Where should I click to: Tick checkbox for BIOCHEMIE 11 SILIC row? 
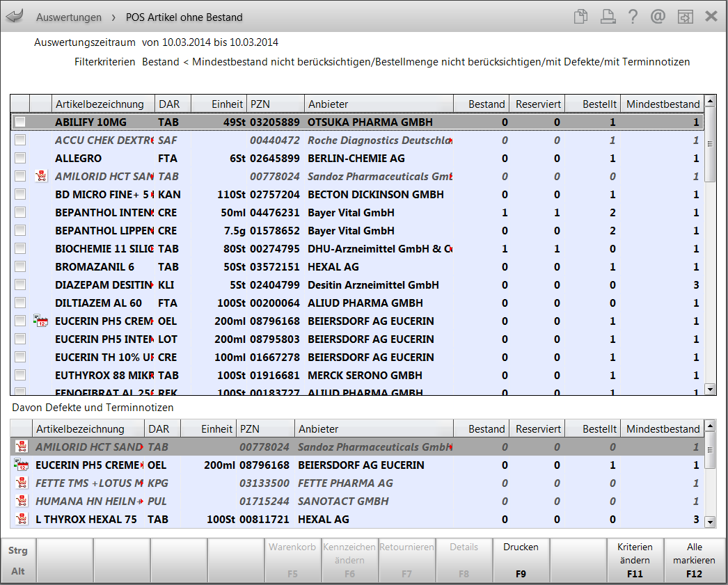click(x=20, y=248)
